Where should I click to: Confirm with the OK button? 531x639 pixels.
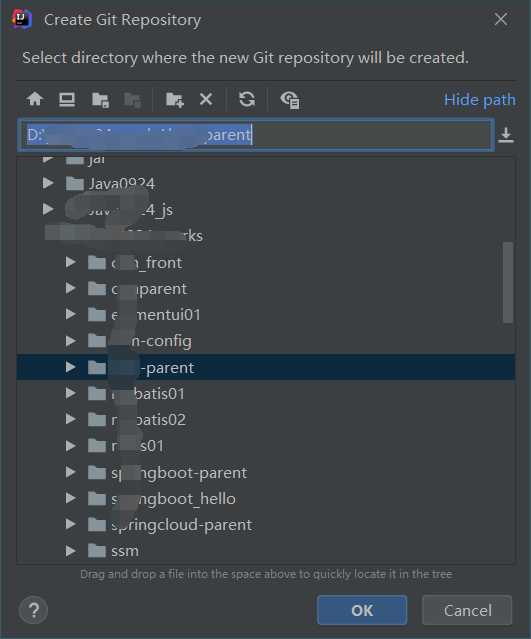[x=362, y=610]
